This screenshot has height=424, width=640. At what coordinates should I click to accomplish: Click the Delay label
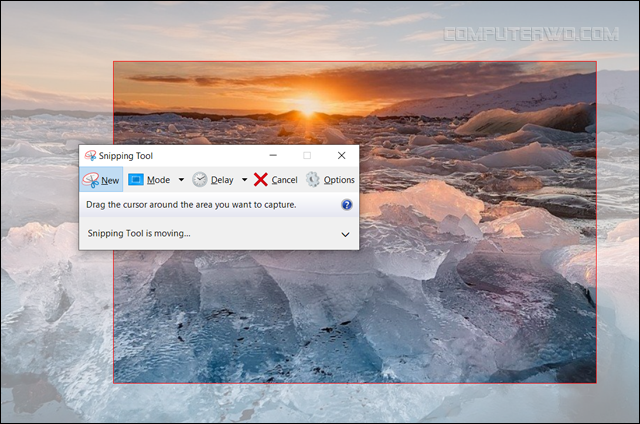222,180
